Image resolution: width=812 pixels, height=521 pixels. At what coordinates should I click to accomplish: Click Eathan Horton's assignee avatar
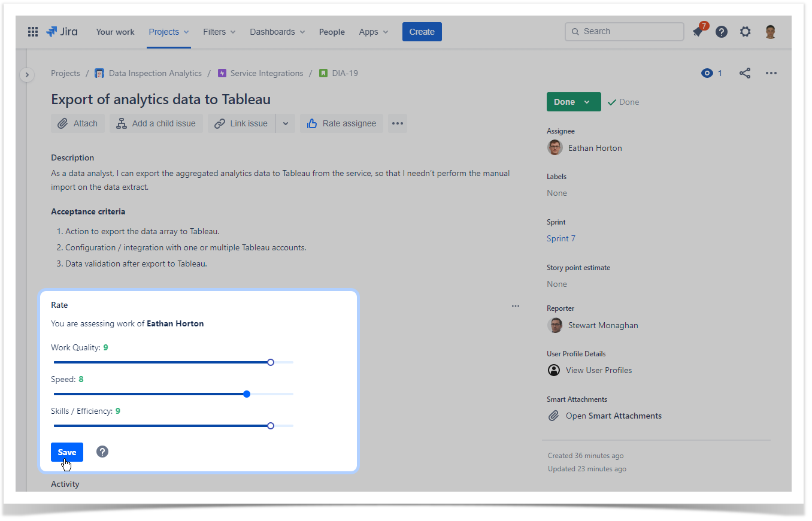pyautogui.click(x=555, y=147)
